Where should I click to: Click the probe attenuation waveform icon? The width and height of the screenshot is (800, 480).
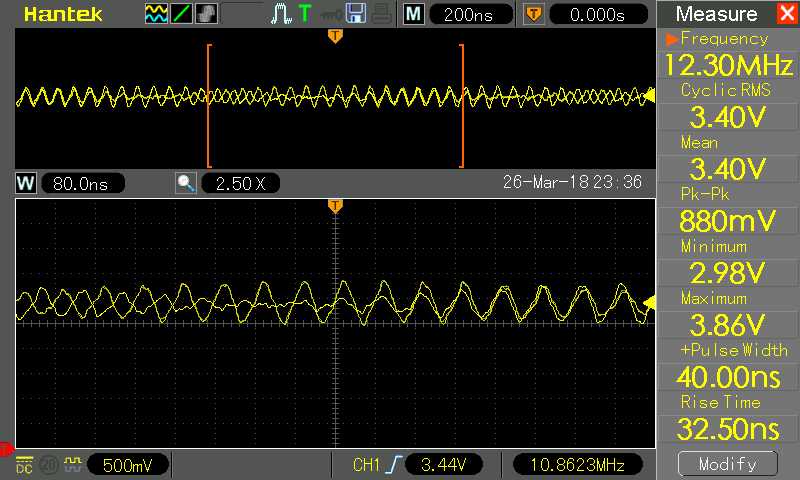pyautogui.click(x=73, y=465)
